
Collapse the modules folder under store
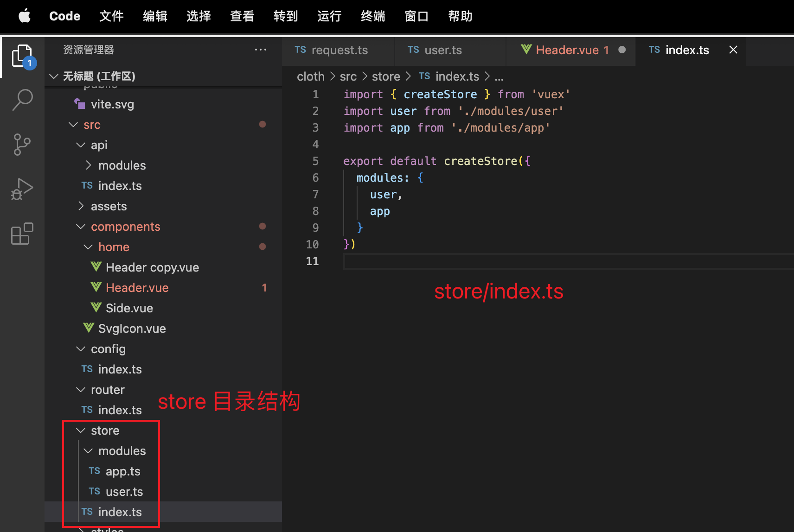(88, 450)
